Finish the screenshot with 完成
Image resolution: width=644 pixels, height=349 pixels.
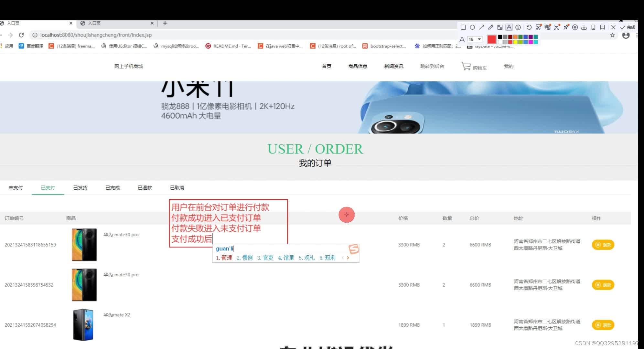click(x=628, y=27)
